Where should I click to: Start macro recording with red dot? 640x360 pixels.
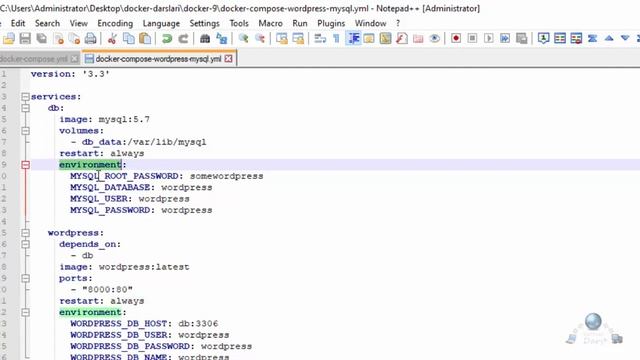[456, 39]
